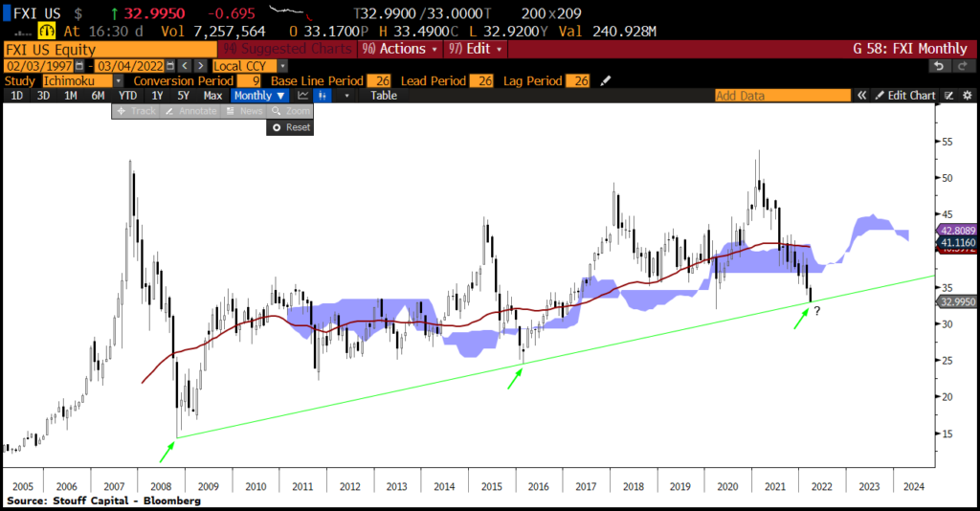Click the Undo arrow icon
Viewport: 980px width, 511px height.
(938, 66)
